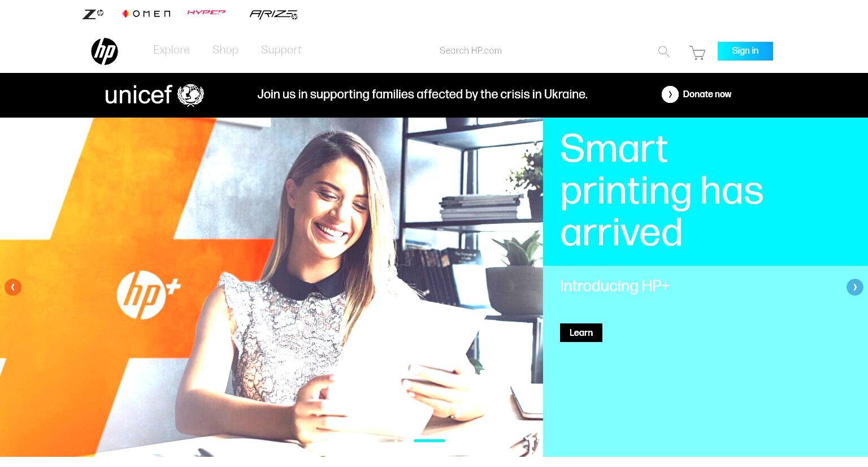This screenshot has height=467, width=868.
Task: Click the magnifying glass search icon
Action: (664, 52)
